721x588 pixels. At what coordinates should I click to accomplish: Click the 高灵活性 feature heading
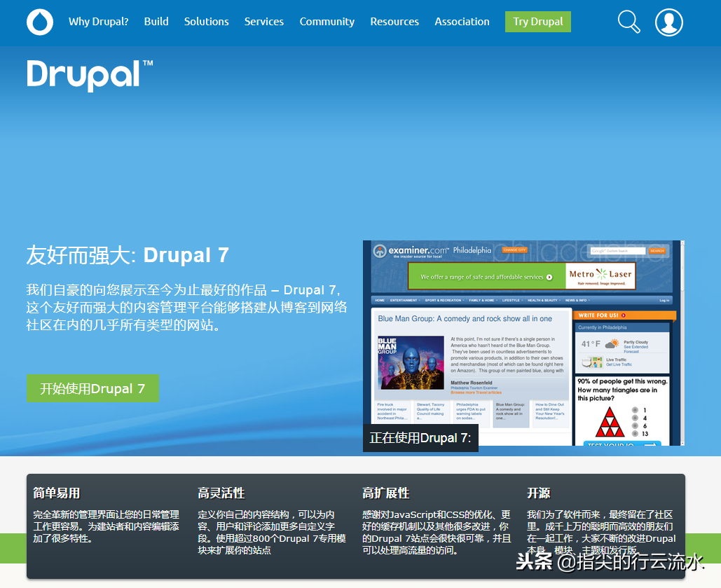(x=221, y=493)
